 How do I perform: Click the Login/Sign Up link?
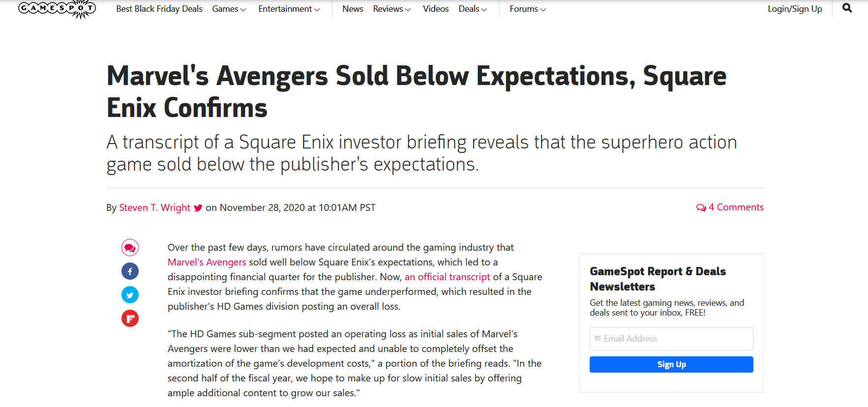(x=795, y=9)
